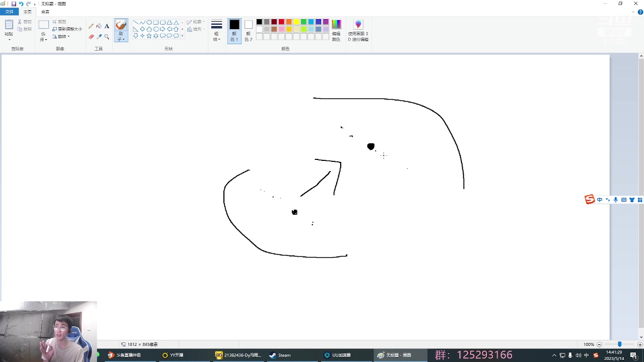Click the 剪切 (Cut) button

click(25, 22)
